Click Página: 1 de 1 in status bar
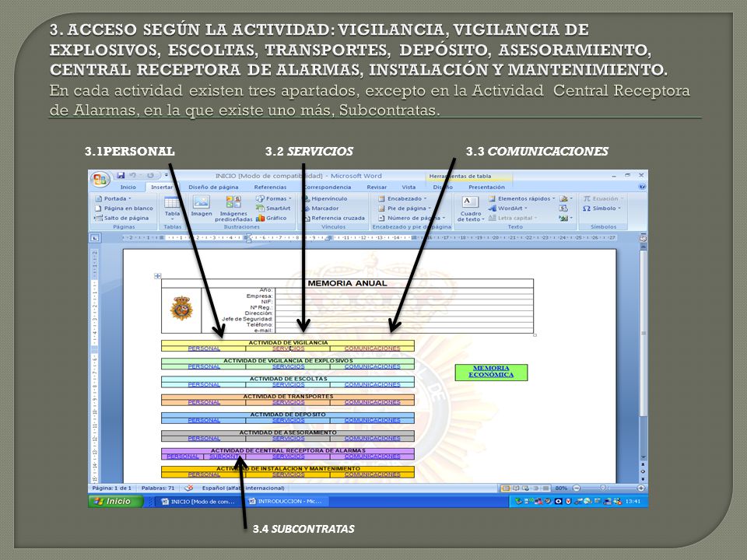The height and width of the screenshot is (560, 747). pyautogui.click(x=111, y=488)
